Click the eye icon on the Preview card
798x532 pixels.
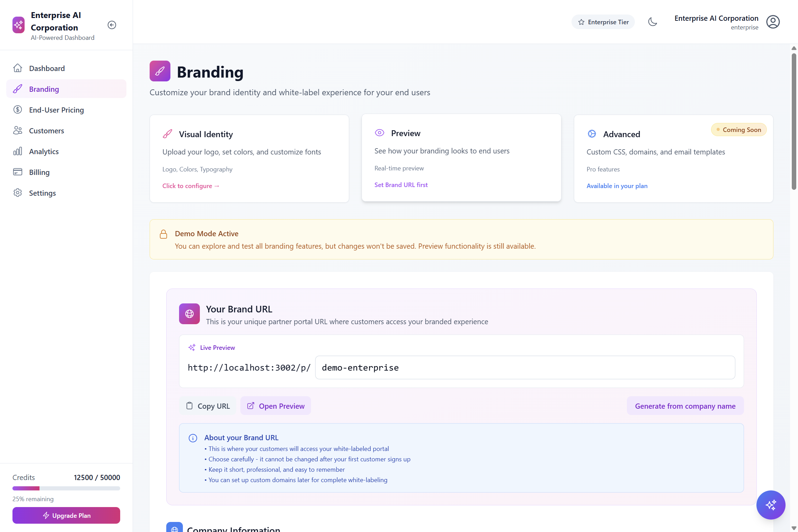click(380, 133)
